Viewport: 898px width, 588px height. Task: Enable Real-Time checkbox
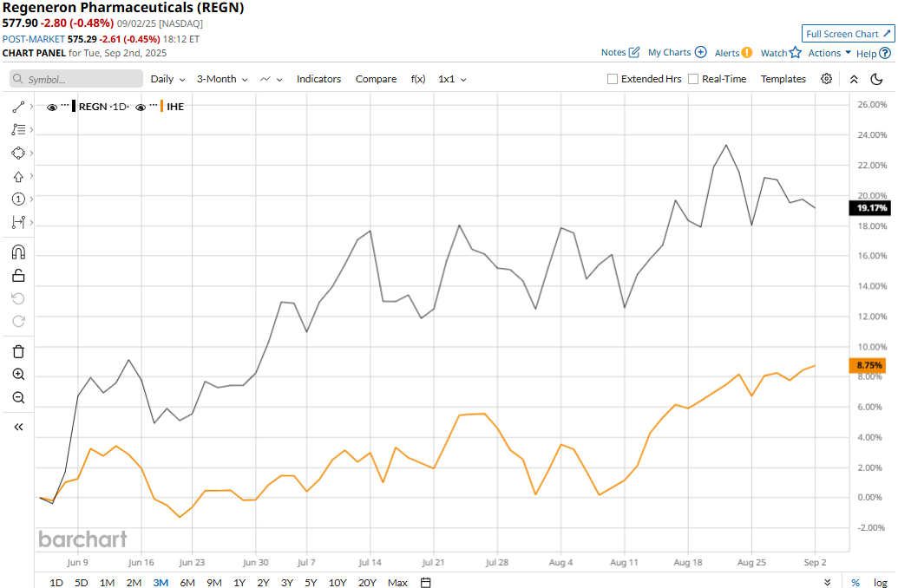693,79
